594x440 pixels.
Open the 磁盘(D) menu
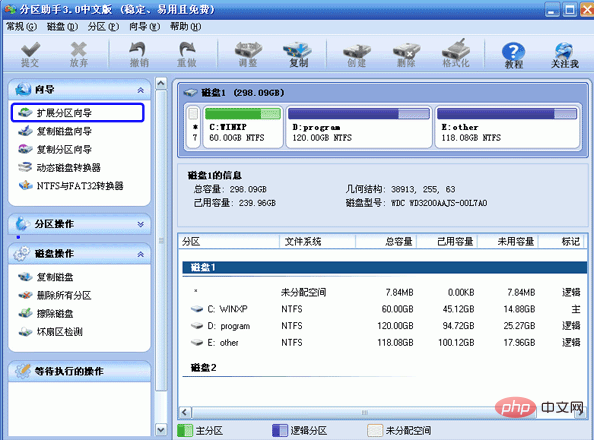(x=62, y=27)
